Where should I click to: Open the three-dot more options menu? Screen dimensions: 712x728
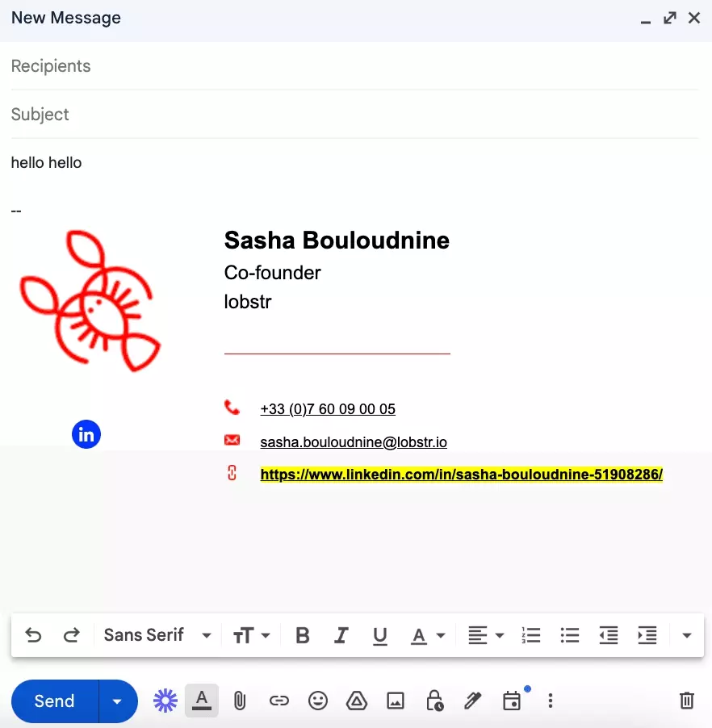(x=551, y=701)
